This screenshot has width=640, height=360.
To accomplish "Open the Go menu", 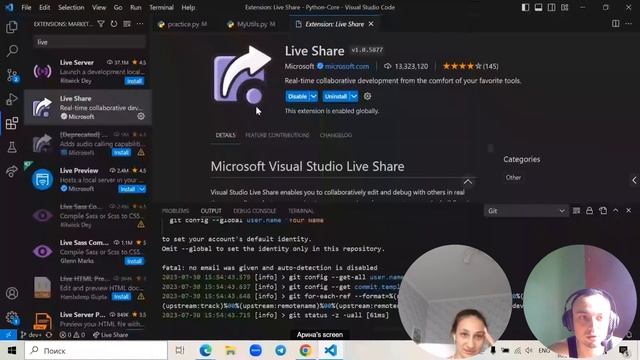I will [118, 7].
